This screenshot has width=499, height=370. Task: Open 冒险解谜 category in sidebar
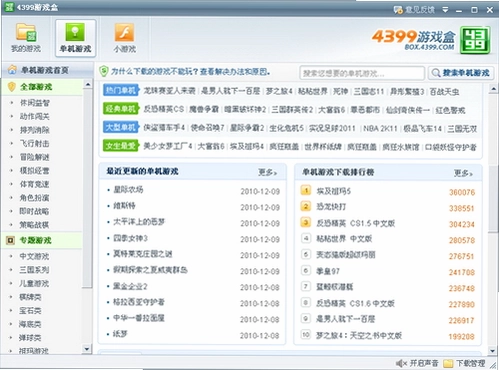(x=34, y=157)
